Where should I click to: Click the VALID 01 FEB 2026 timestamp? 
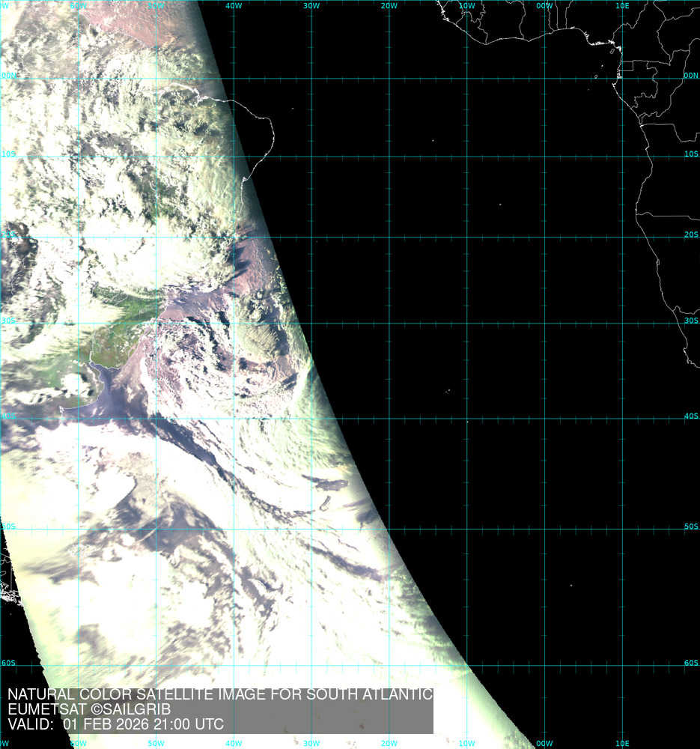115,724
